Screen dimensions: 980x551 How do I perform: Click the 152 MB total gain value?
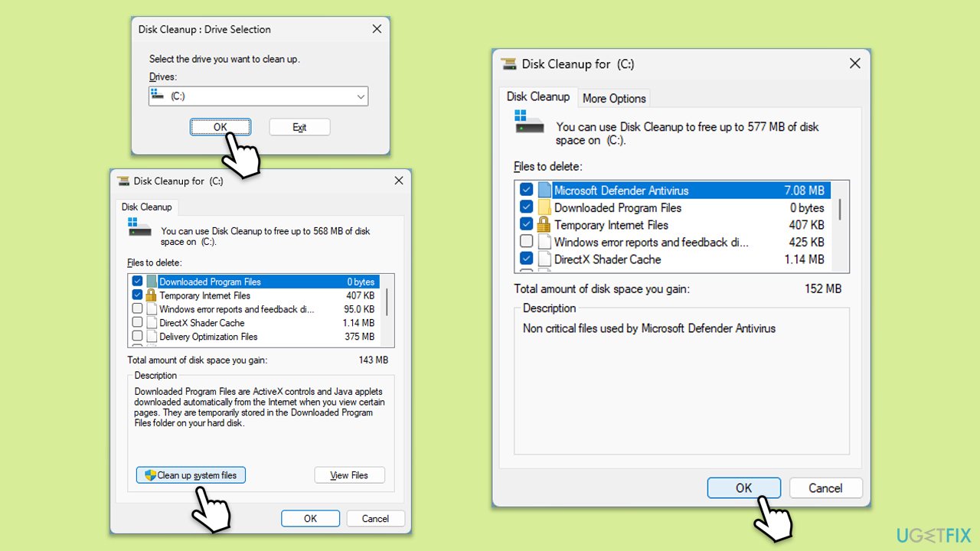[x=823, y=289]
